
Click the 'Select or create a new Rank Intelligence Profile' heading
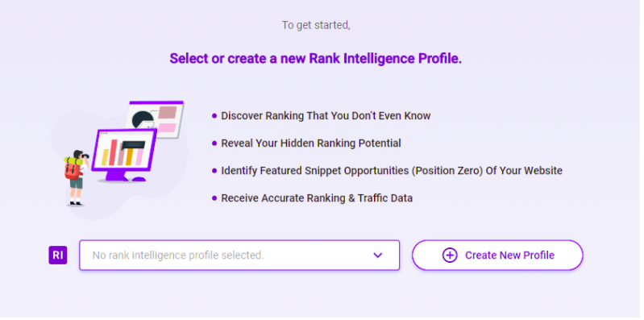pyautogui.click(x=316, y=59)
